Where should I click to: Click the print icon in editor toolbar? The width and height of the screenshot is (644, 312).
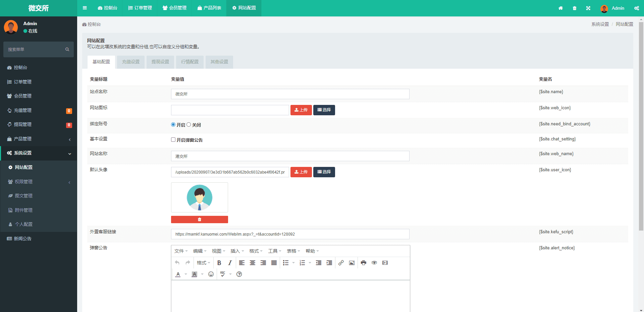(363, 263)
